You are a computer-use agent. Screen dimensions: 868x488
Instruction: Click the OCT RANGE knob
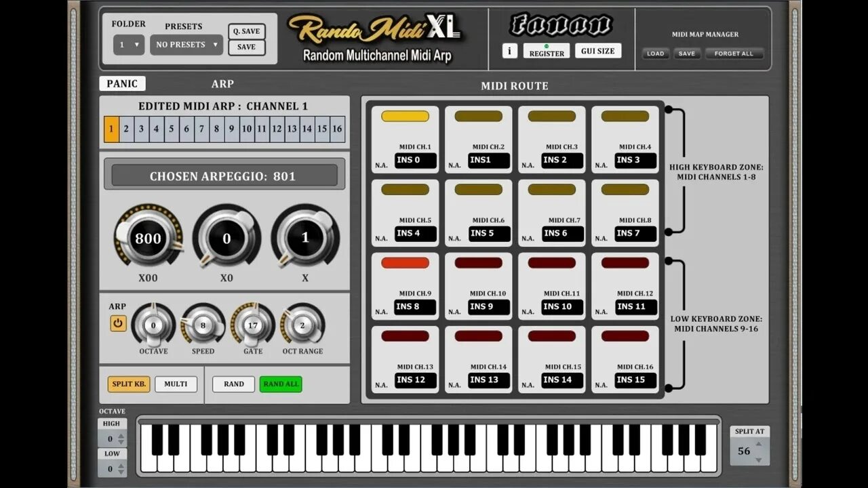click(302, 325)
